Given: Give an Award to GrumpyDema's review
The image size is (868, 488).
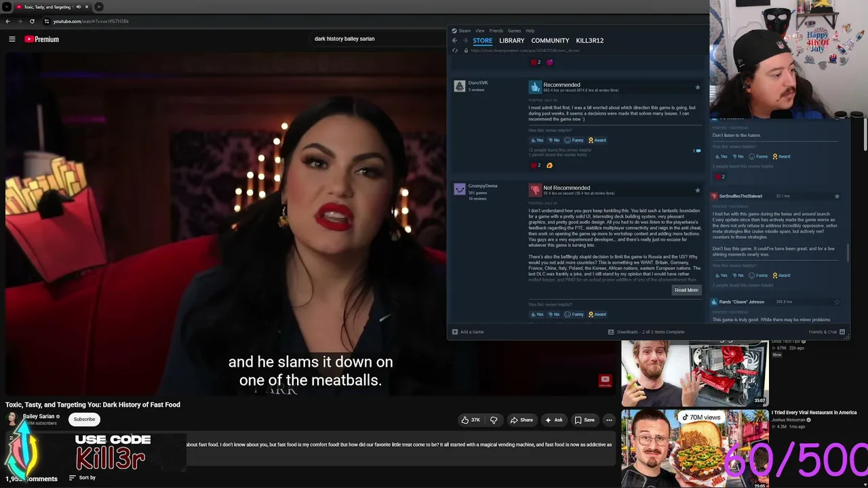Looking at the screenshot, I should (597, 314).
